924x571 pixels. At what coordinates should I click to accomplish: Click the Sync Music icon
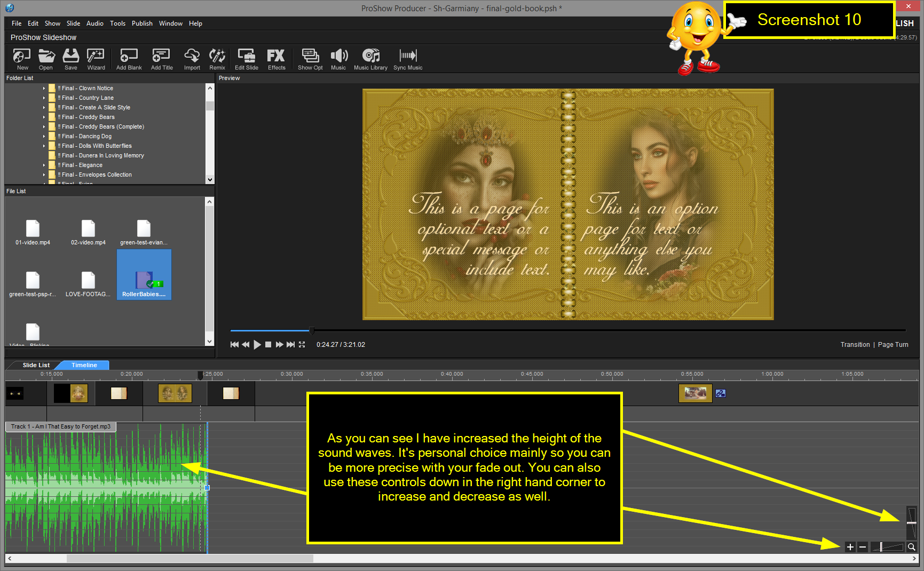tap(408, 59)
